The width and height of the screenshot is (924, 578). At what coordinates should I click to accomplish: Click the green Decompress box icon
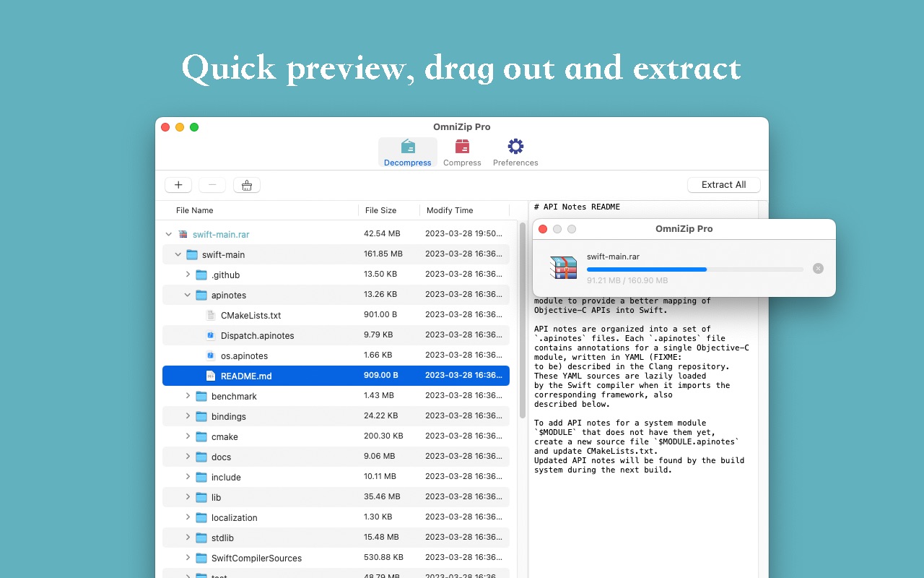(x=407, y=145)
